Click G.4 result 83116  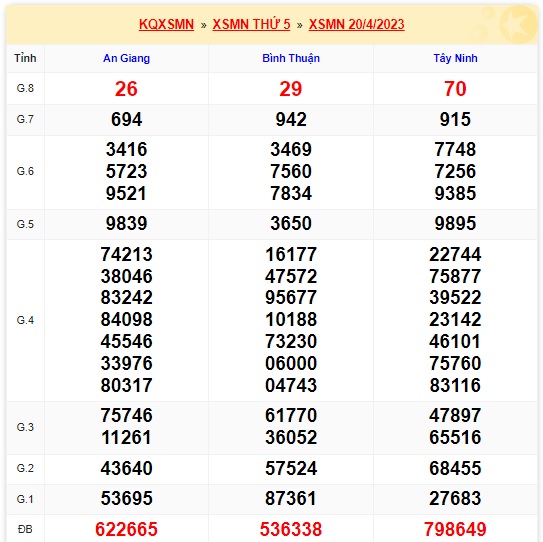click(455, 385)
